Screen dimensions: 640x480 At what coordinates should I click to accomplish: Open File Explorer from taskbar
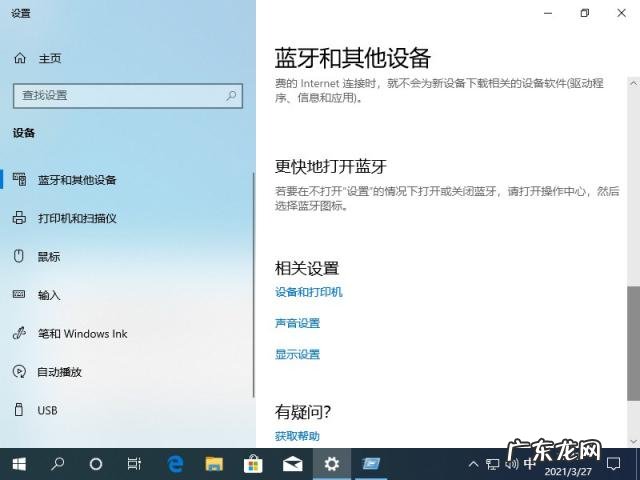pyautogui.click(x=214, y=464)
